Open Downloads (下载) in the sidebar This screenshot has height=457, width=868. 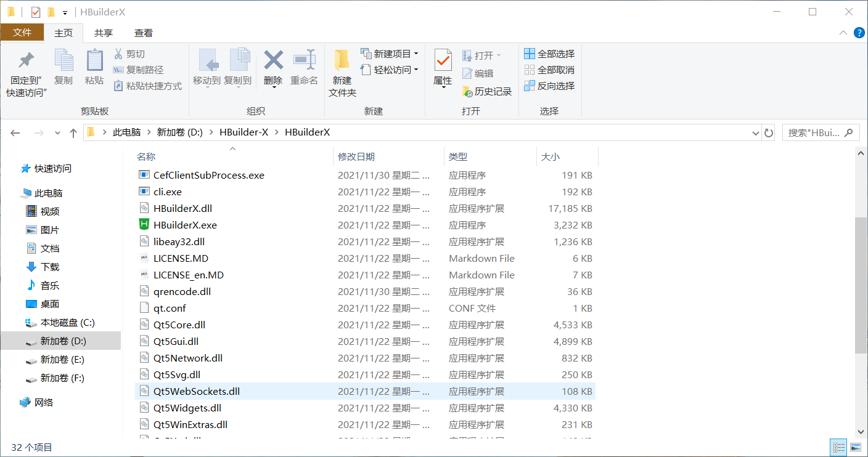pyautogui.click(x=50, y=267)
